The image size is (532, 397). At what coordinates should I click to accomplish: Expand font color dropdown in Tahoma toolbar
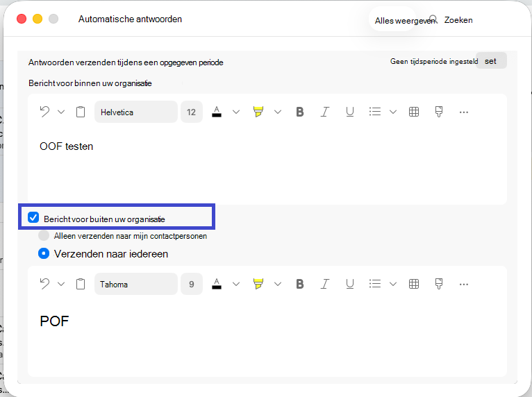[x=236, y=284]
